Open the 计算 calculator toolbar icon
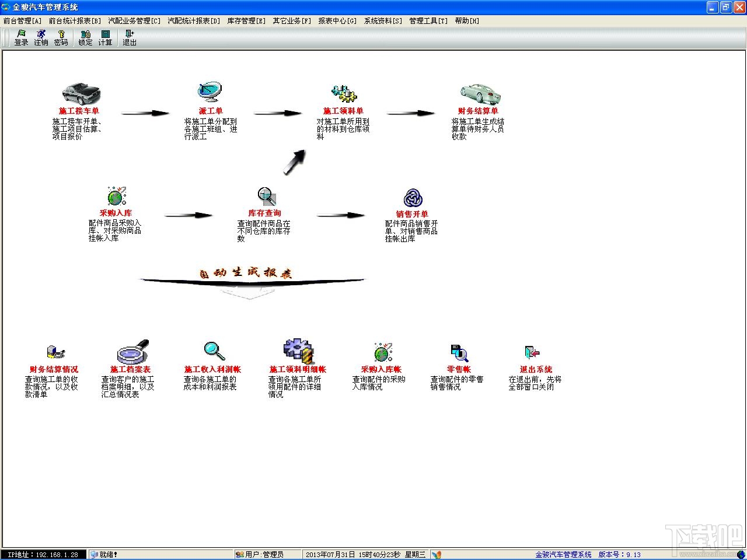747x560 pixels. 105,38
